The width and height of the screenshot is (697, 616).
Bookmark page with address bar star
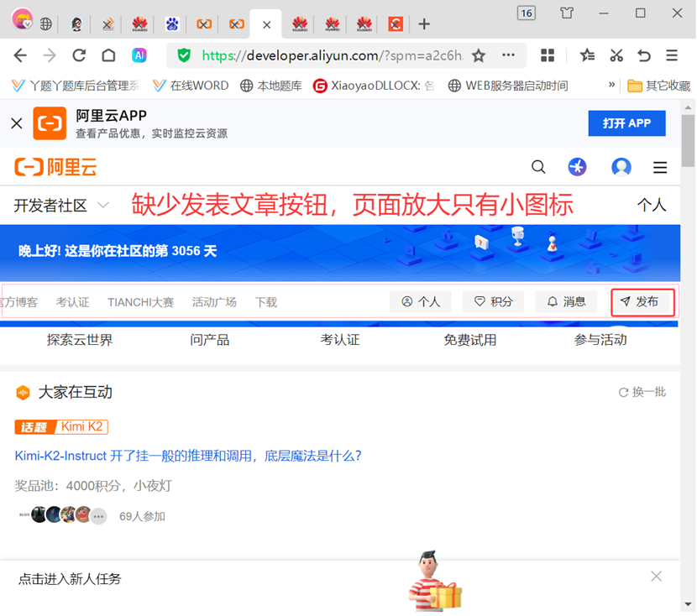coord(479,55)
